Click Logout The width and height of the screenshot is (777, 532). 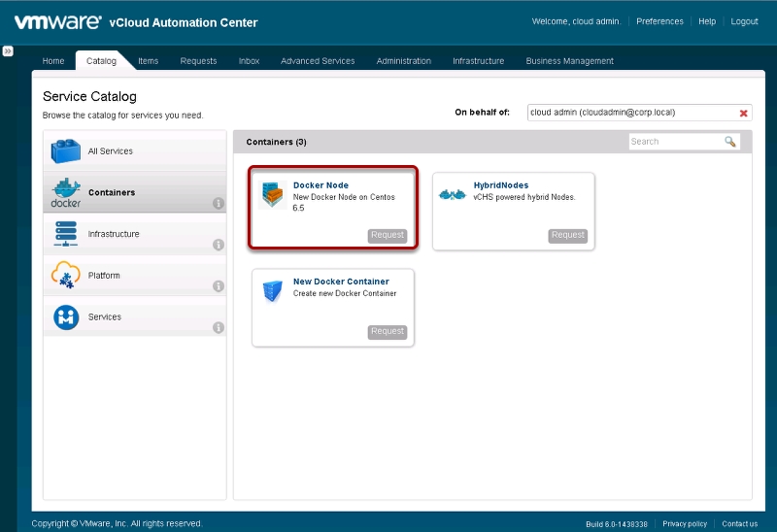point(744,21)
